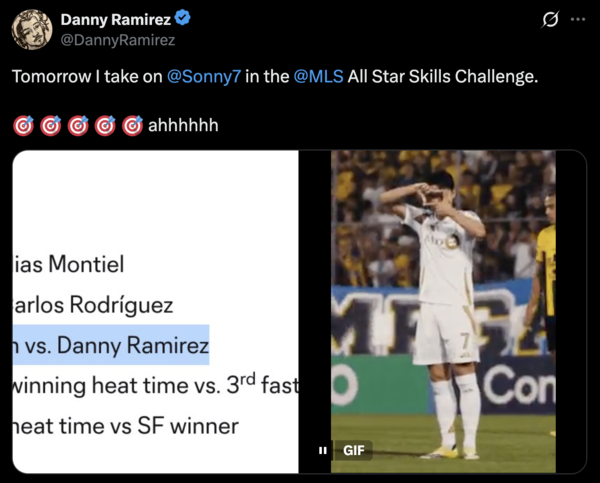Click the GIF label badge
This screenshot has height=483, width=600.
click(353, 450)
